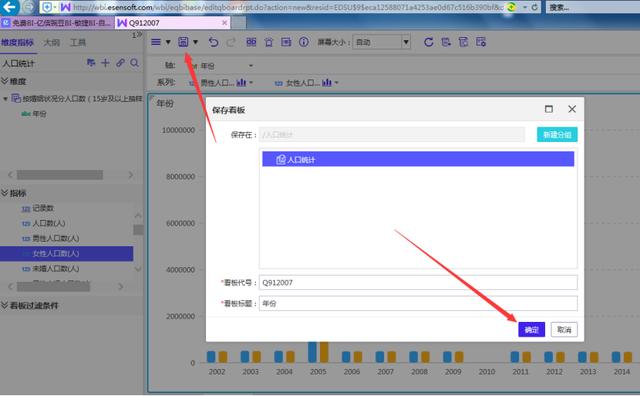Click the indicator list scroll-down arrow
The height and width of the screenshot is (396, 640).
[138, 269]
